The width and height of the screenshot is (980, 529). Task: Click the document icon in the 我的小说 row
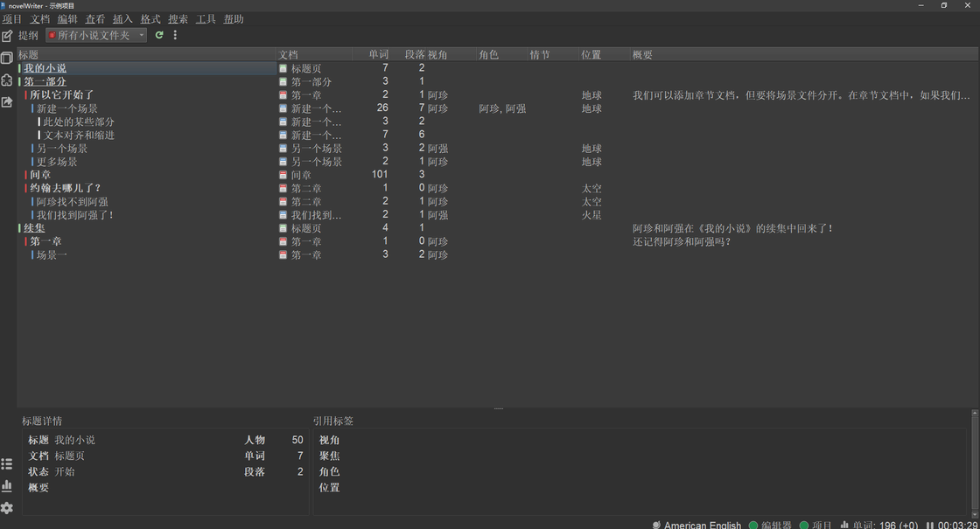283,68
